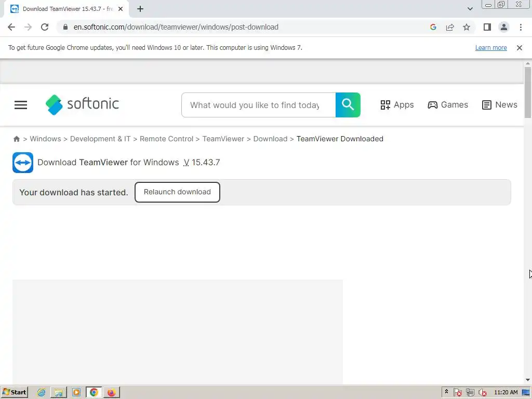Expand the tab search dropdown arrow

tap(470, 9)
